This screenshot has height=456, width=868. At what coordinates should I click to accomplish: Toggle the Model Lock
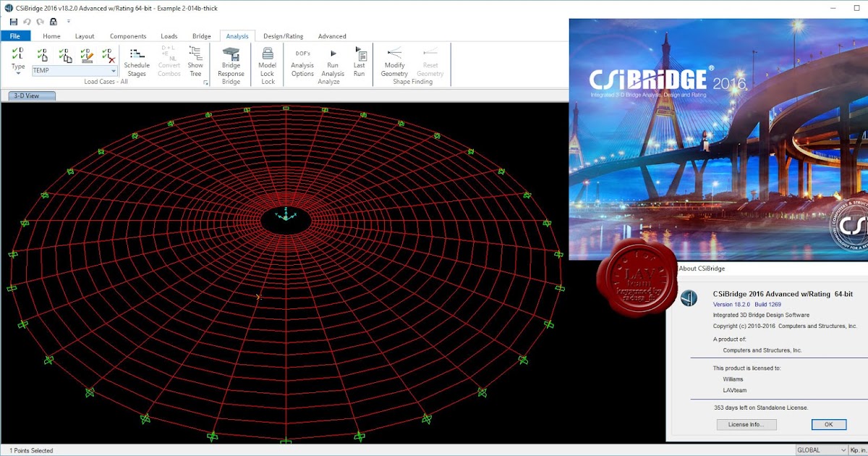(x=268, y=62)
